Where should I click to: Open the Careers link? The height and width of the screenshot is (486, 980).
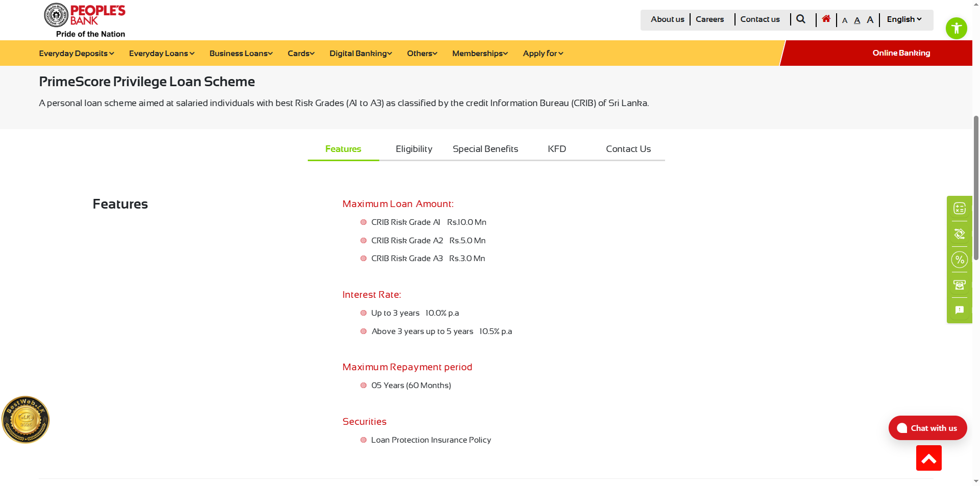click(709, 19)
